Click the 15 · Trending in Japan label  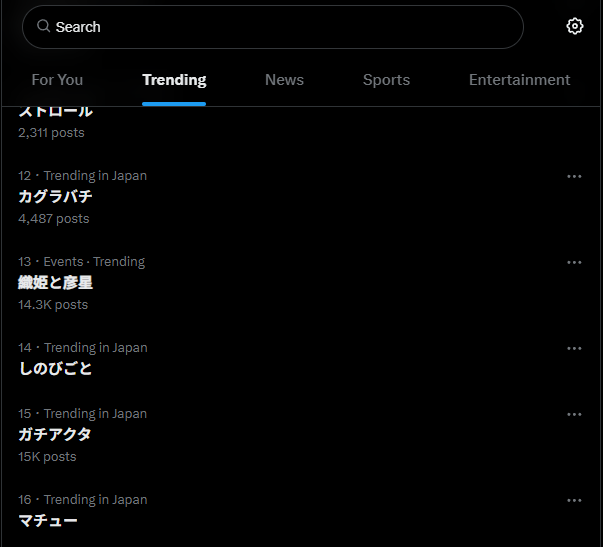[82, 414]
